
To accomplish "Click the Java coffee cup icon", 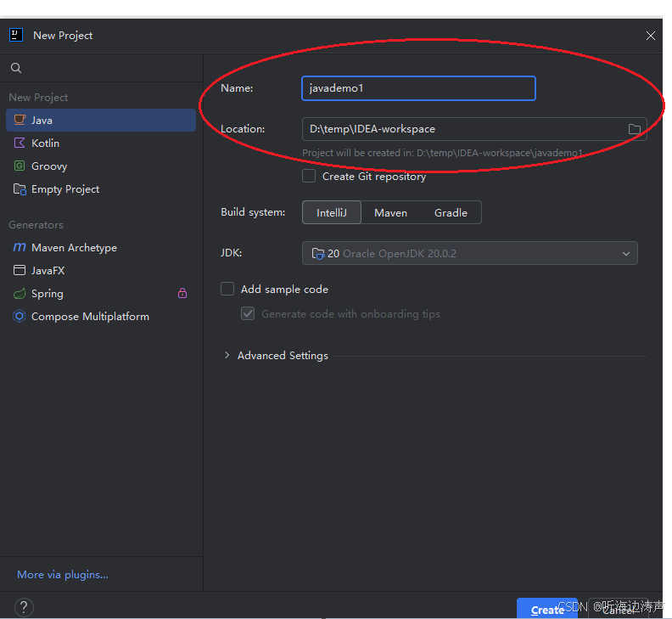I will (20, 120).
